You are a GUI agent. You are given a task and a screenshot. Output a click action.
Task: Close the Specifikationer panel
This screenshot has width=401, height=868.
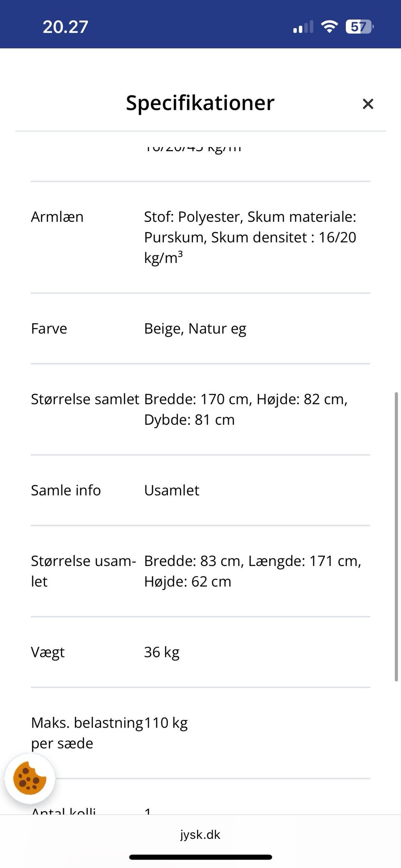pos(368,104)
